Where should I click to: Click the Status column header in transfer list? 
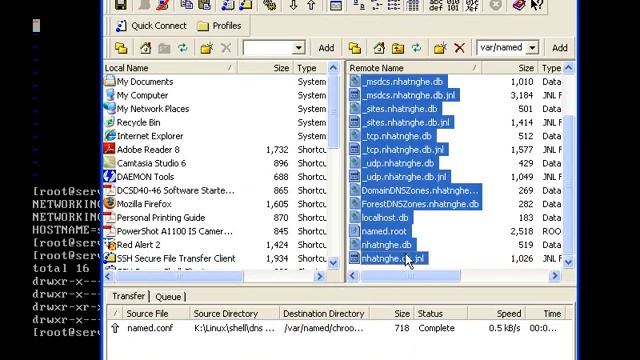pos(440,313)
